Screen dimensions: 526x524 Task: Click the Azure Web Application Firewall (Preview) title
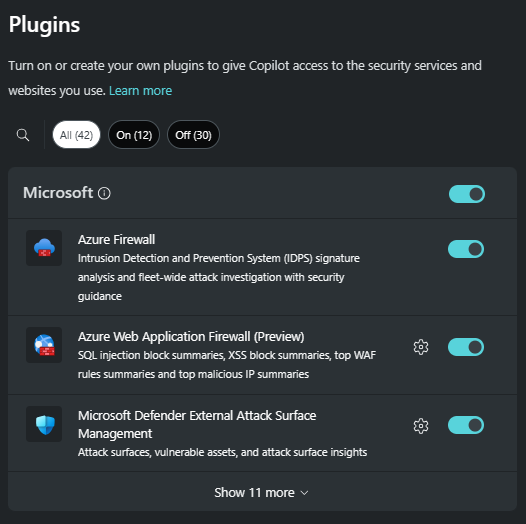191,336
